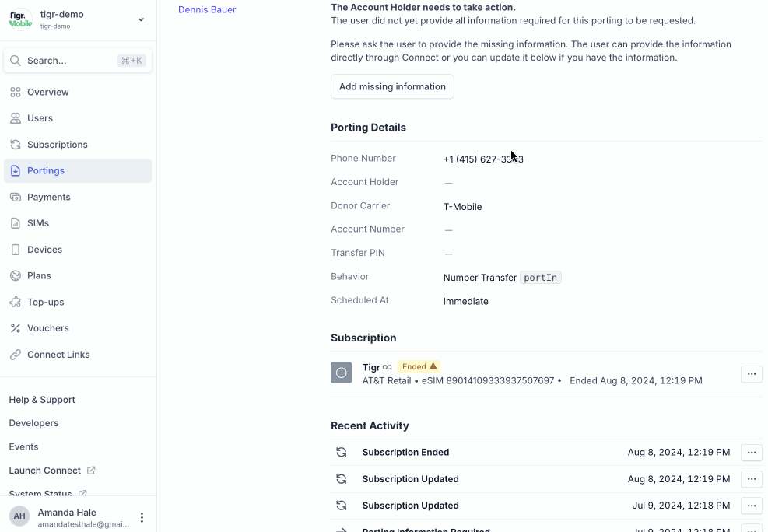768x532 pixels.
Task: Open the Overview section icon
Action: pyautogui.click(x=14, y=92)
